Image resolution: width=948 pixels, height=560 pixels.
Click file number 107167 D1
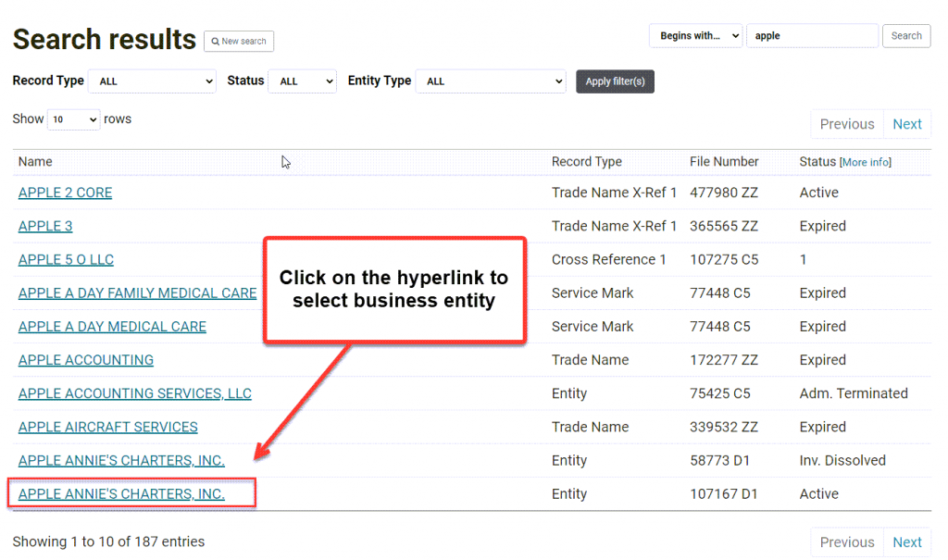pyautogui.click(x=724, y=494)
